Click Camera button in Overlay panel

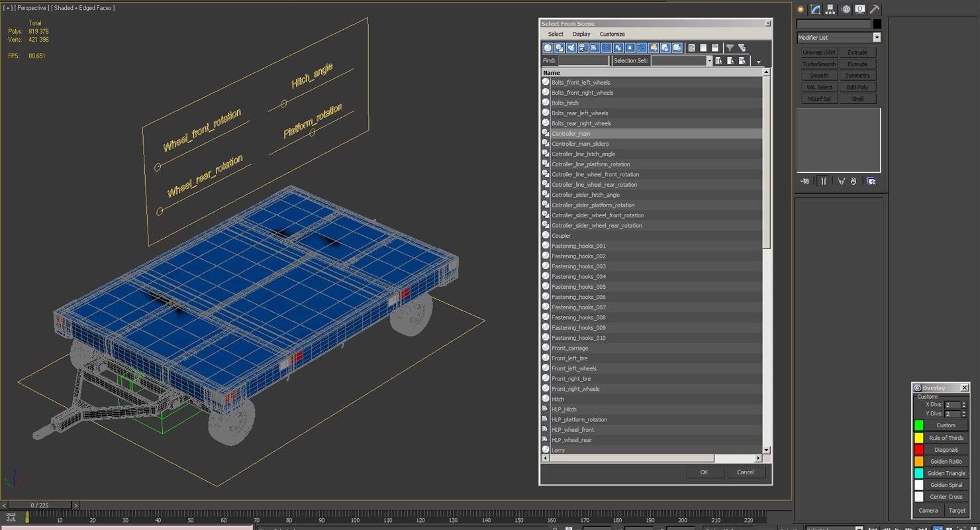click(928, 511)
